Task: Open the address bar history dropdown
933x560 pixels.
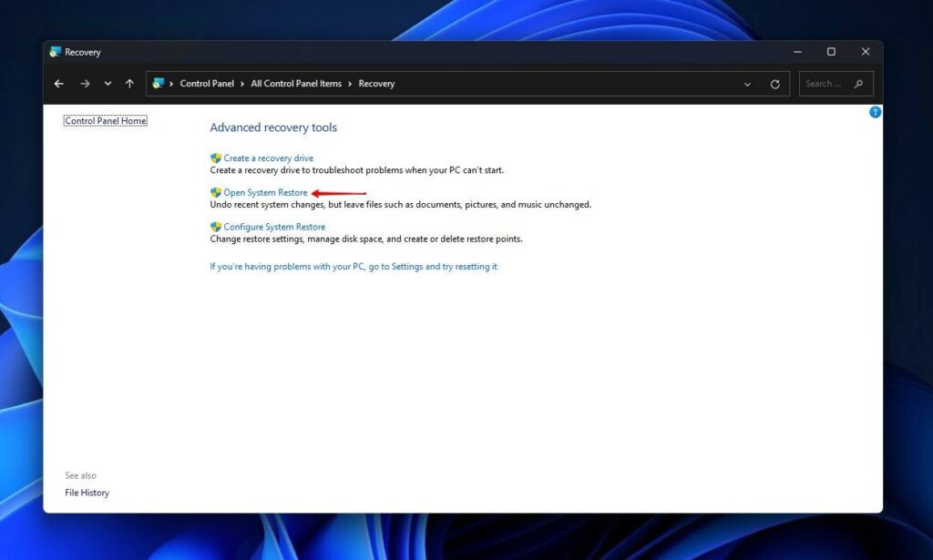Action: (x=747, y=83)
